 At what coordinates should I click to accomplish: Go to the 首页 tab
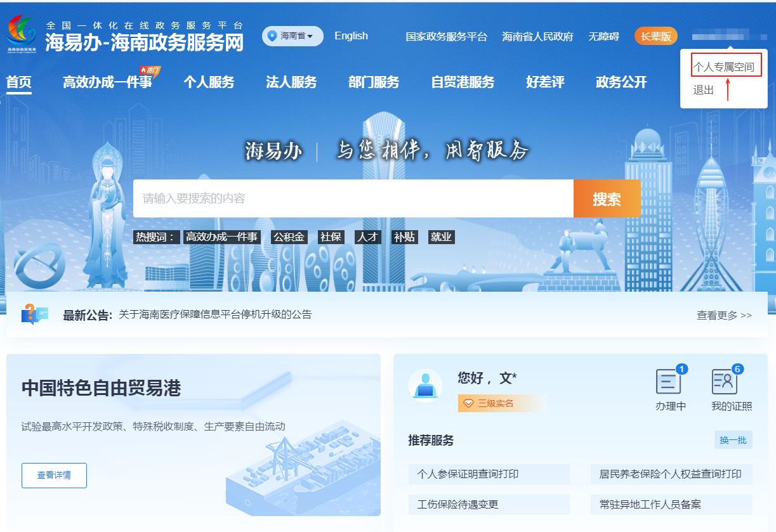click(19, 82)
